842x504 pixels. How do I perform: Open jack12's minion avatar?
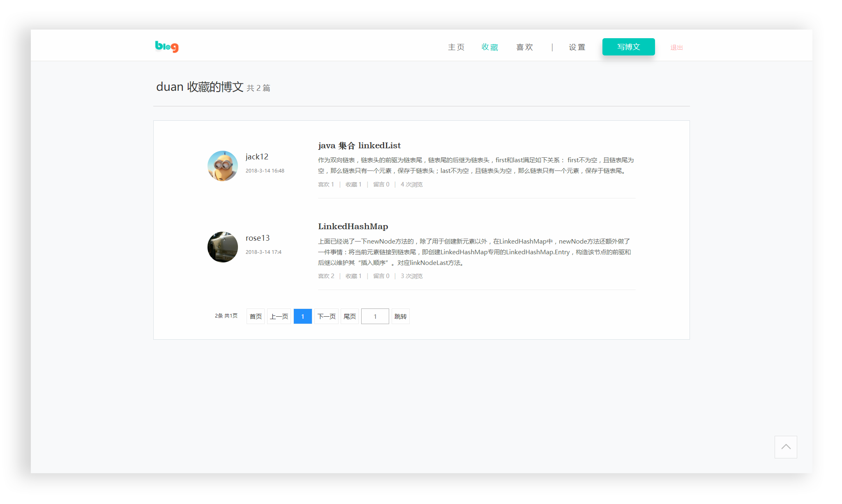click(222, 166)
